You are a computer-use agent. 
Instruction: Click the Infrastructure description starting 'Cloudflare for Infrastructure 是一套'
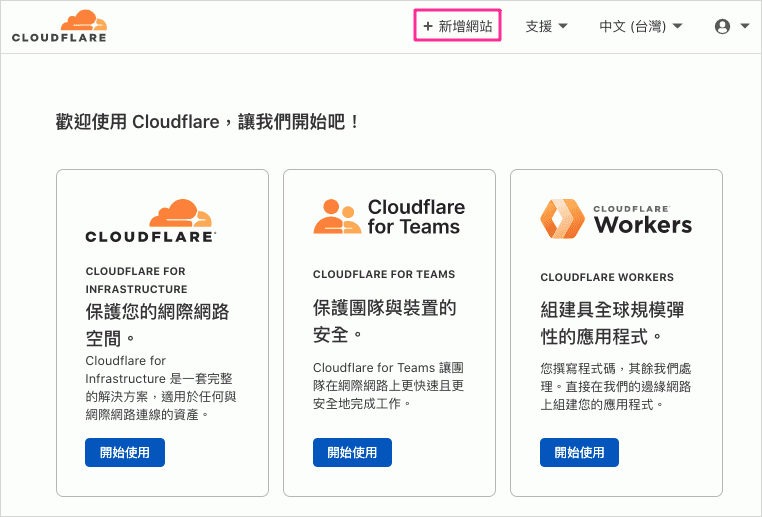click(x=161, y=388)
